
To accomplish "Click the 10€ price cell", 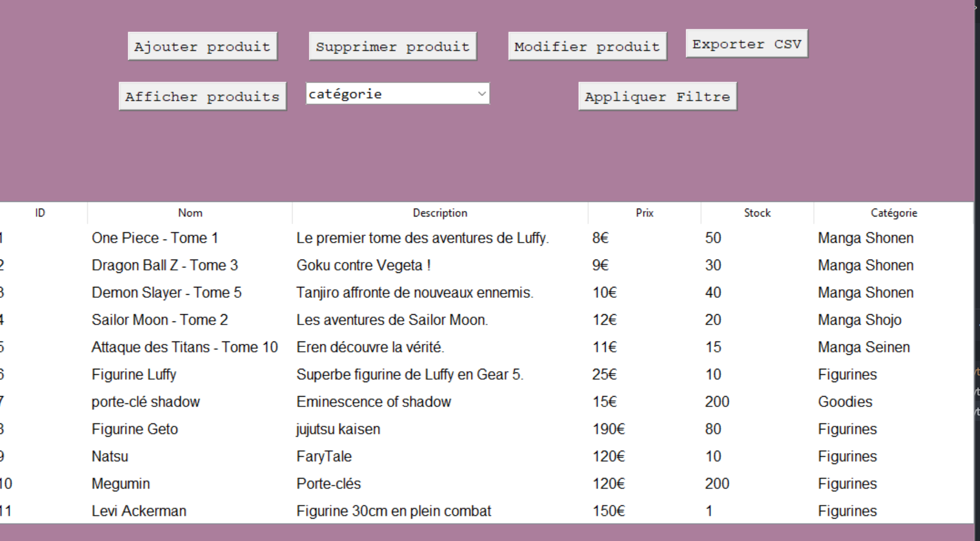I will [604, 292].
